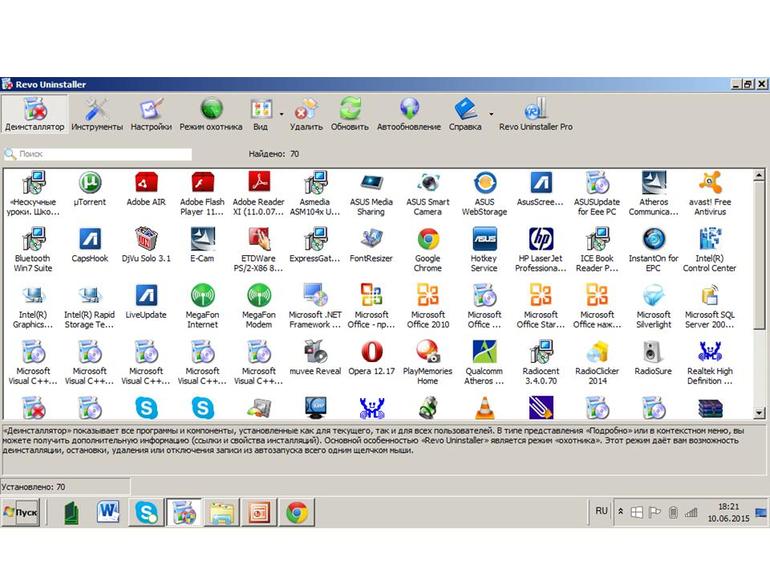
Task: Expand the Вид dropdown arrow
Action: click(281, 114)
